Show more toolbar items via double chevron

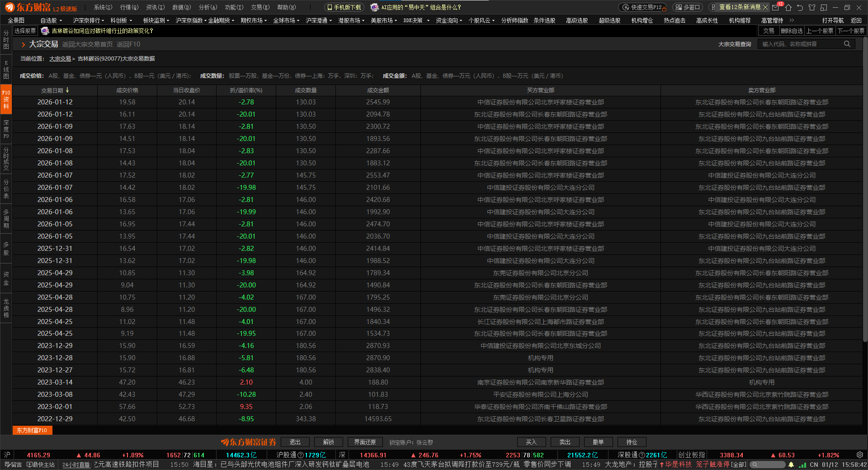click(x=792, y=20)
